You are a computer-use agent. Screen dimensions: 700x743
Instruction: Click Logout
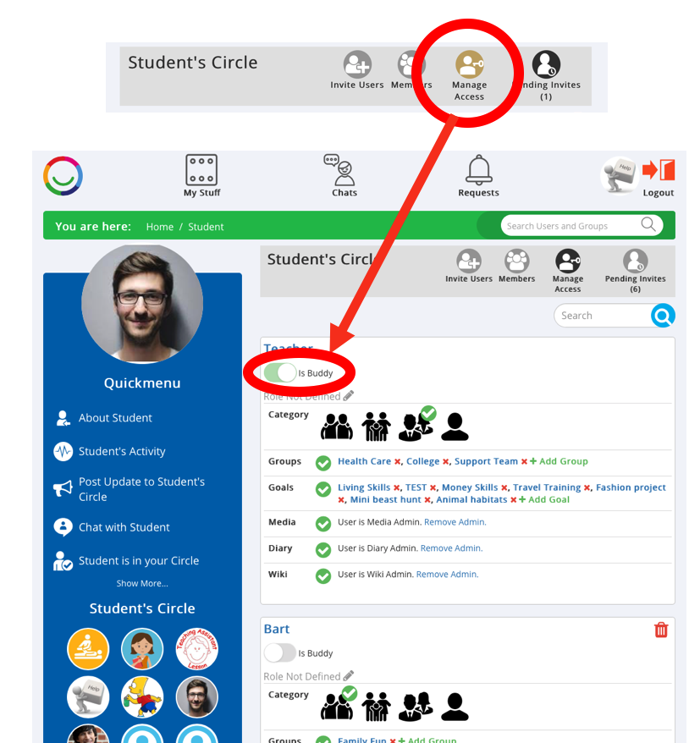[659, 179]
